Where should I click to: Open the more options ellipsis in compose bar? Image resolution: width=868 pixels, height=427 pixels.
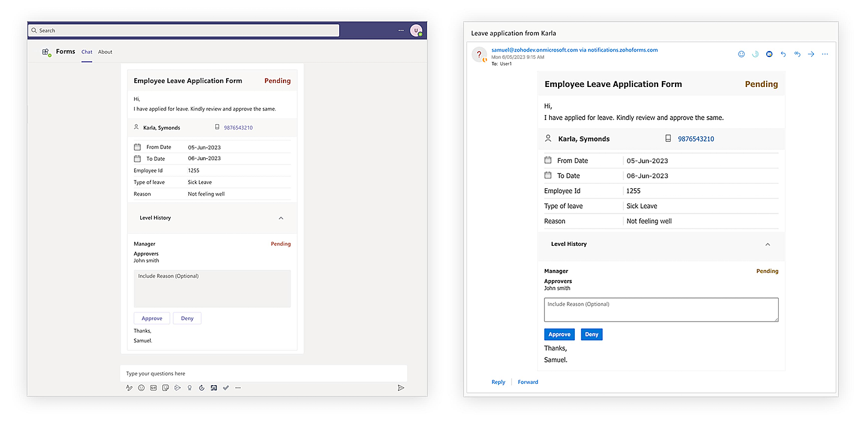238,388
